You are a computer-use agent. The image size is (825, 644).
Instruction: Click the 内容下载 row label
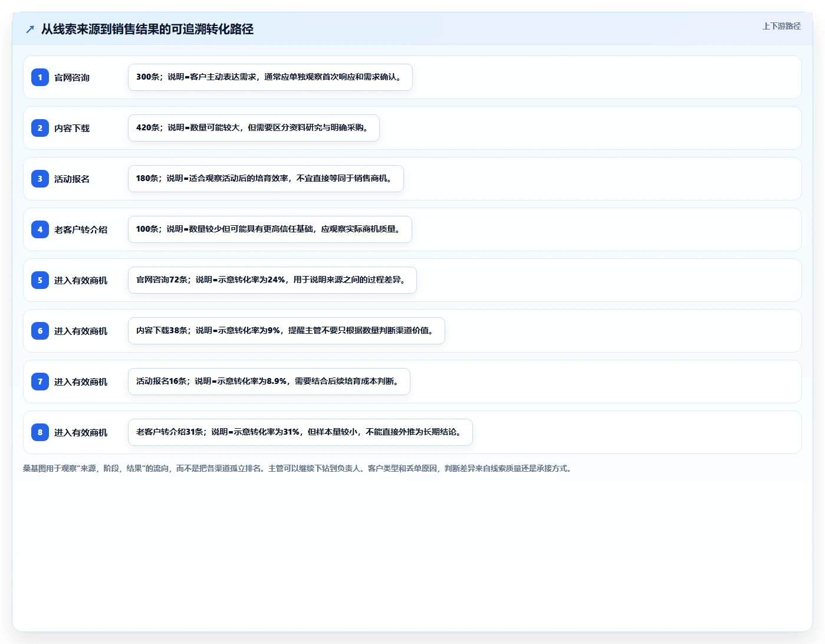(72, 128)
